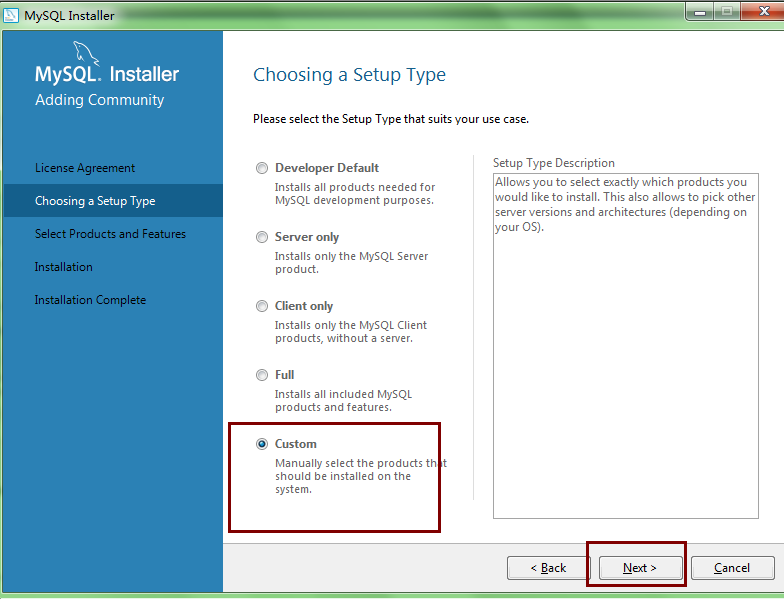Click the 'Manually select the products' description
784x599 pixels.
pos(360,476)
